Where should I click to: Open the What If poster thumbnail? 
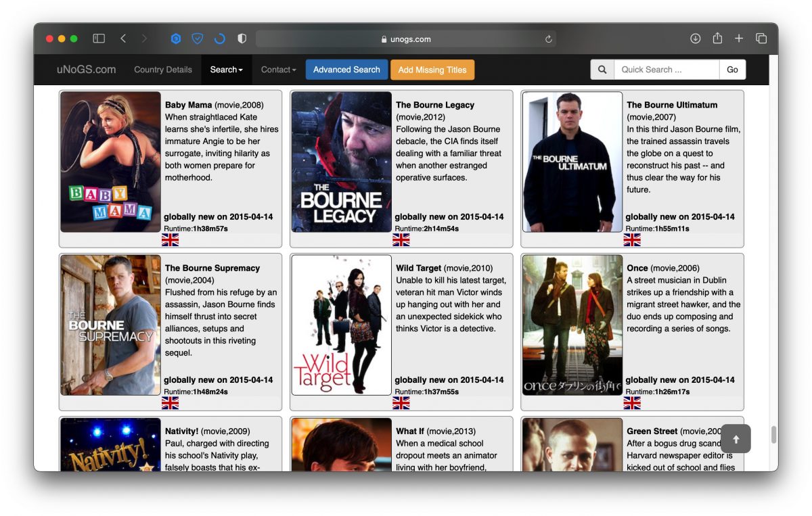coord(342,444)
